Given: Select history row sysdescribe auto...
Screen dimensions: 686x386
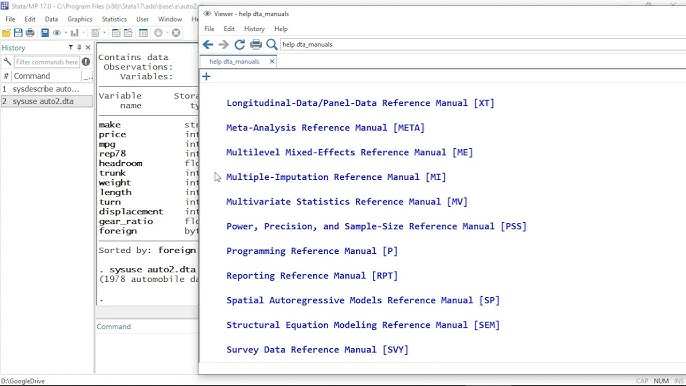Looking at the screenshot, I should (46, 89).
